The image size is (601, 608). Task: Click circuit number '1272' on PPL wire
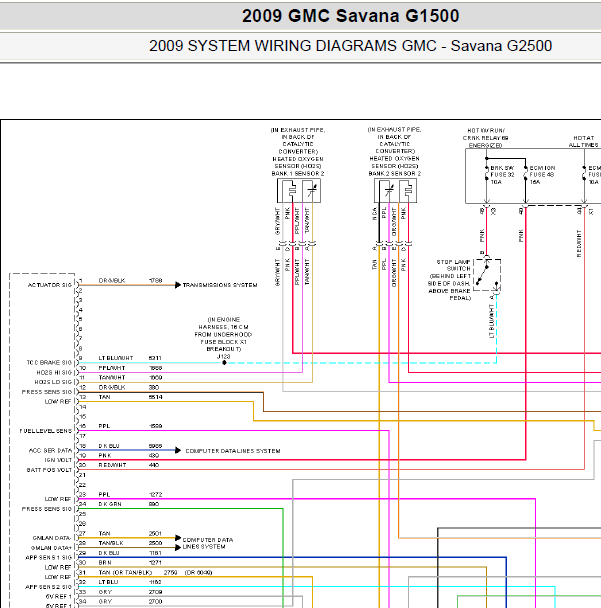[155, 494]
